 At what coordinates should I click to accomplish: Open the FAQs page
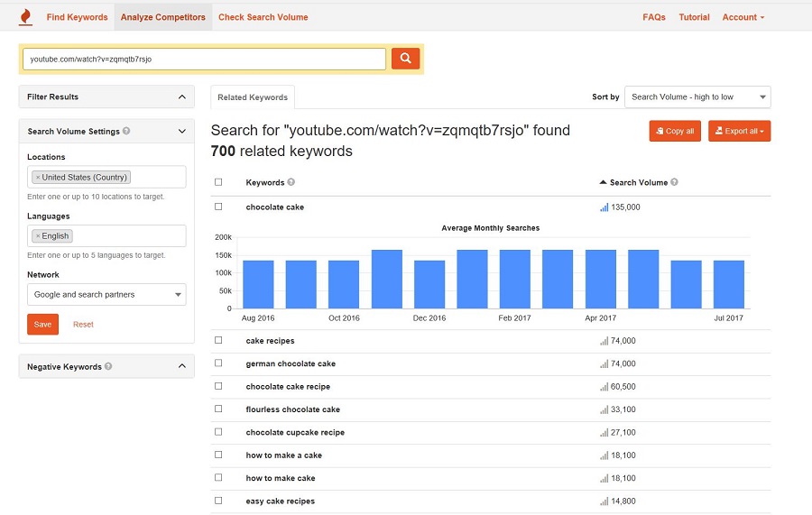[x=654, y=17]
